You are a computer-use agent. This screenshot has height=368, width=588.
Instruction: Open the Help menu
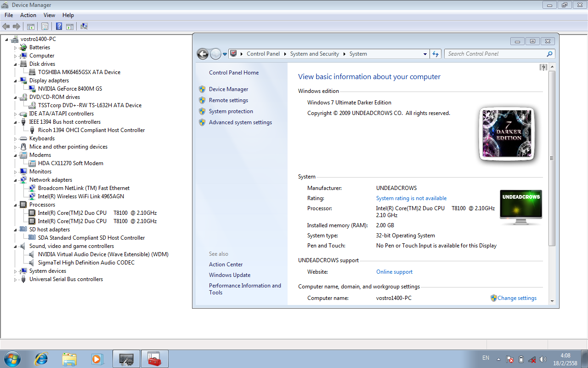68,15
